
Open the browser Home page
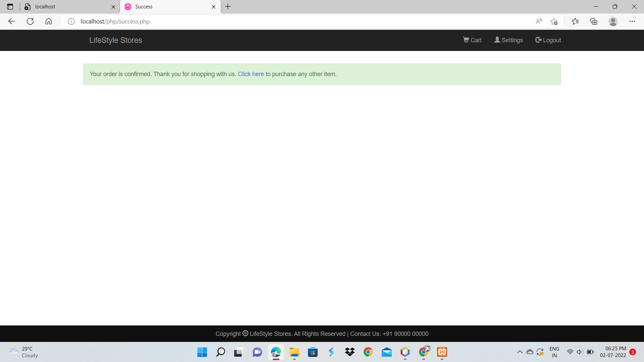[49, 21]
